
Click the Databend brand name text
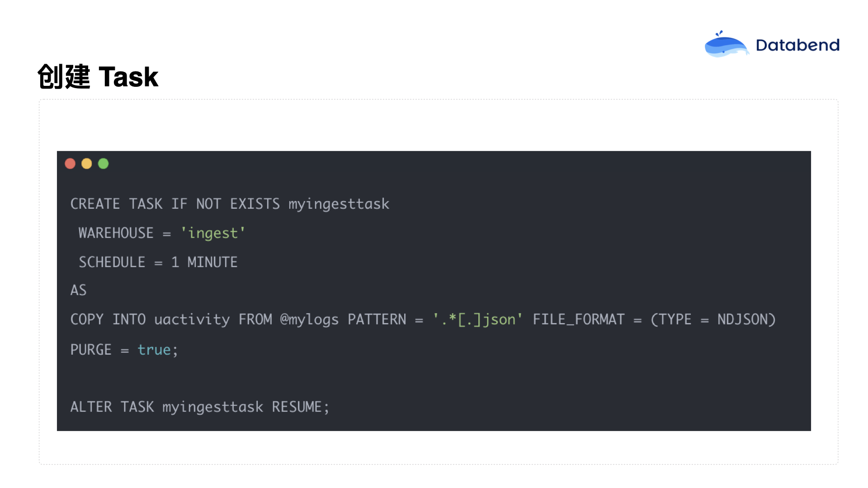[x=797, y=45]
